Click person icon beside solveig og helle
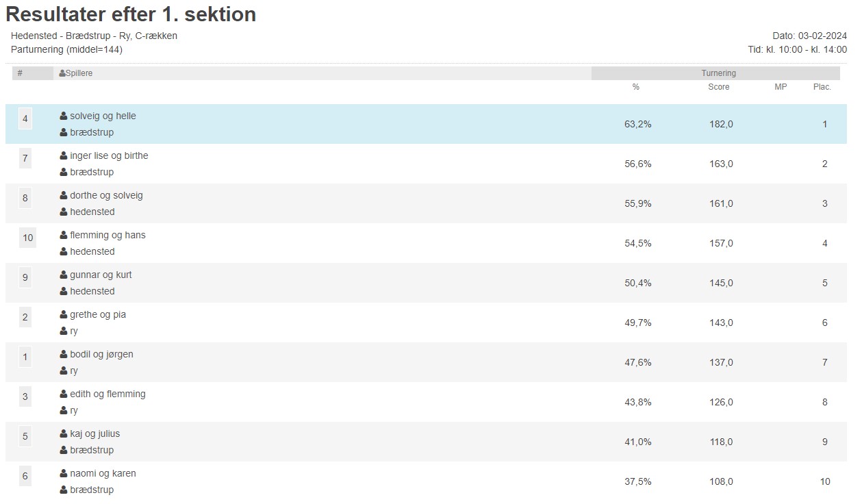The image size is (862, 504). [x=64, y=116]
